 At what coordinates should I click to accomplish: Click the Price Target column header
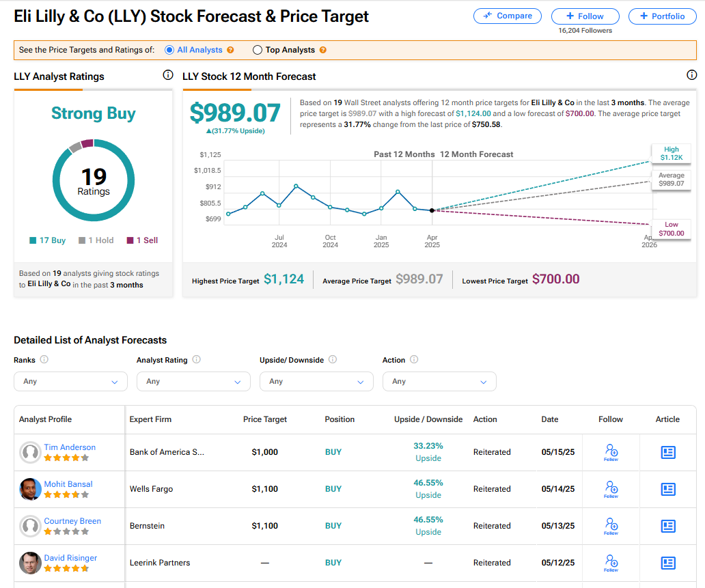point(265,419)
